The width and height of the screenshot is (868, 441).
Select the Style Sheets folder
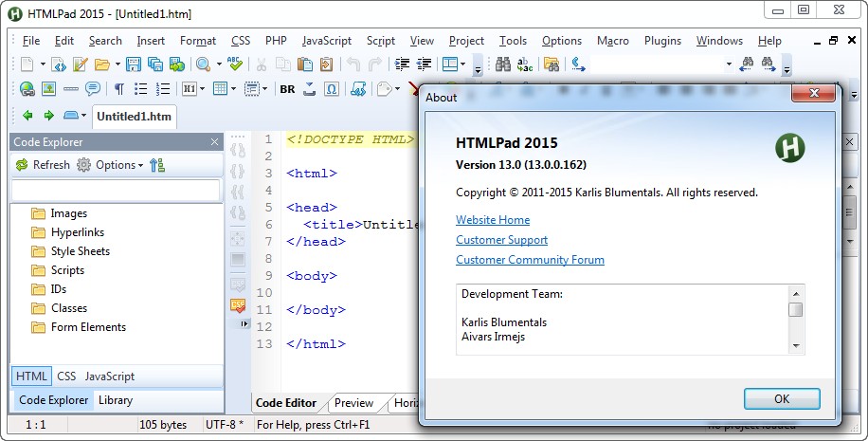click(81, 251)
